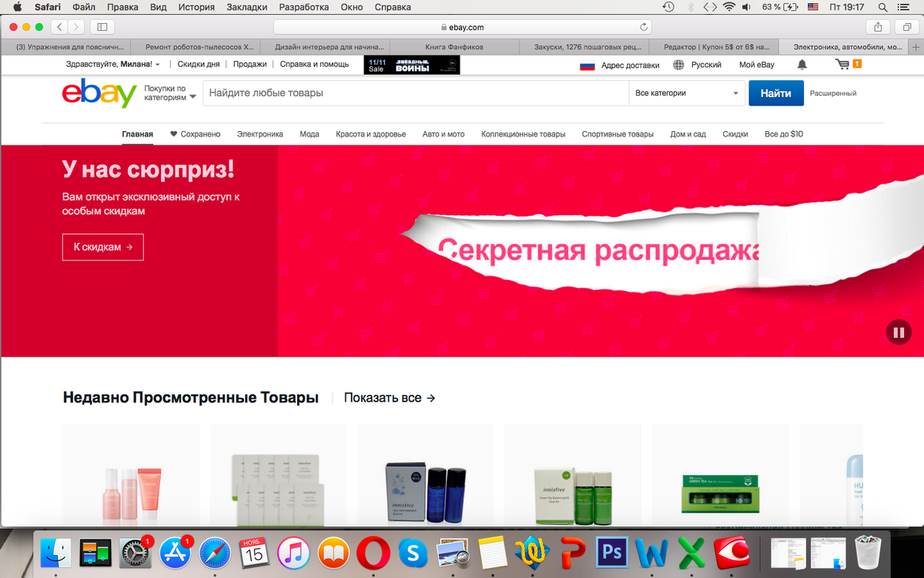Launch Opera browser from the Dock
The width and height of the screenshot is (924, 578).
pos(373,552)
